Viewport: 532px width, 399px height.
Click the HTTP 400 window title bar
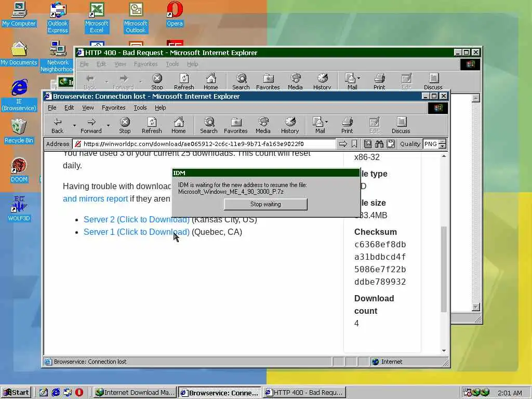[264, 52]
